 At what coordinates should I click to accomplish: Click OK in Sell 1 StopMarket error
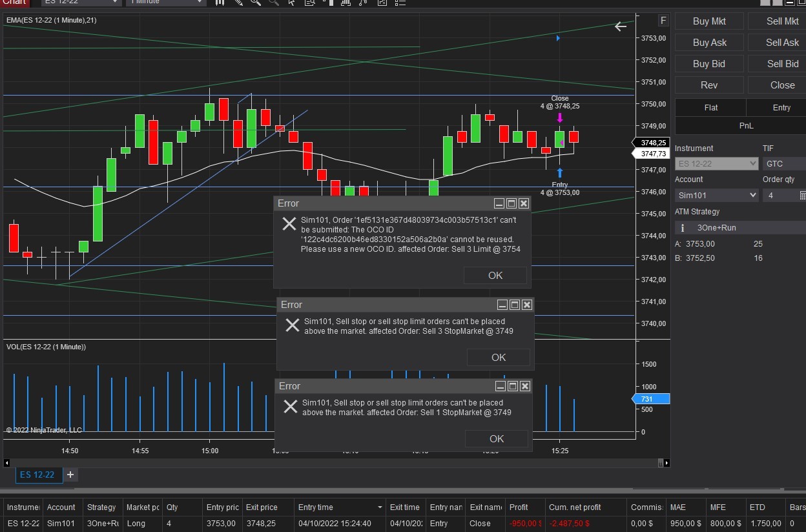(x=497, y=439)
